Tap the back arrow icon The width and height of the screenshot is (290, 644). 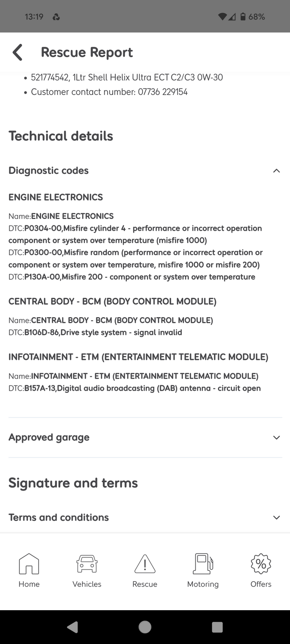pyautogui.click(x=18, y=52)
